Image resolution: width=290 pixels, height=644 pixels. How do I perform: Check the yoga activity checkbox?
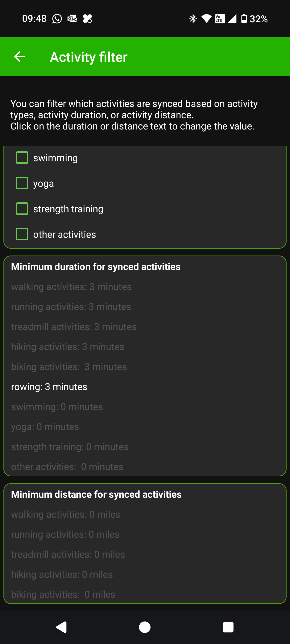coord(22,183)
